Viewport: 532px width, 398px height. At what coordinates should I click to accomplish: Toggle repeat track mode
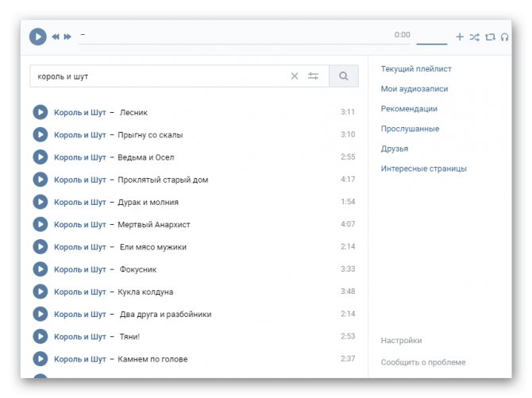(x=490, y=37)
